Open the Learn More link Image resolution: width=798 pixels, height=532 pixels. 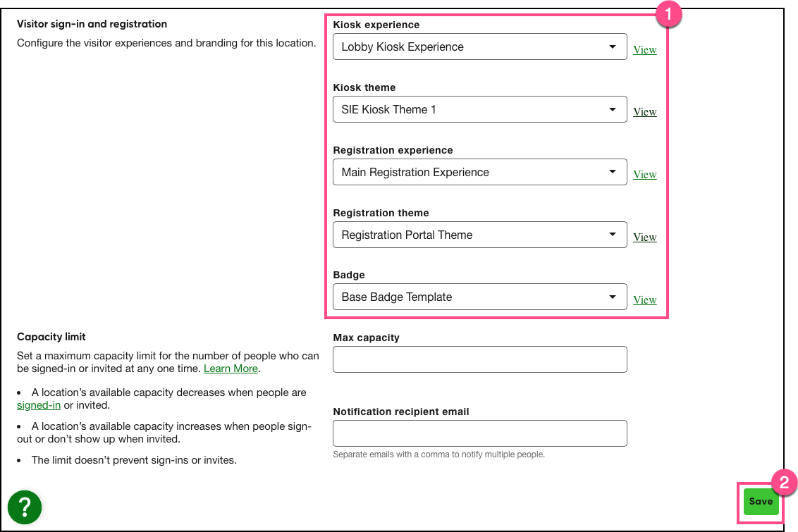pyautogui.click(x=231, y=369)
